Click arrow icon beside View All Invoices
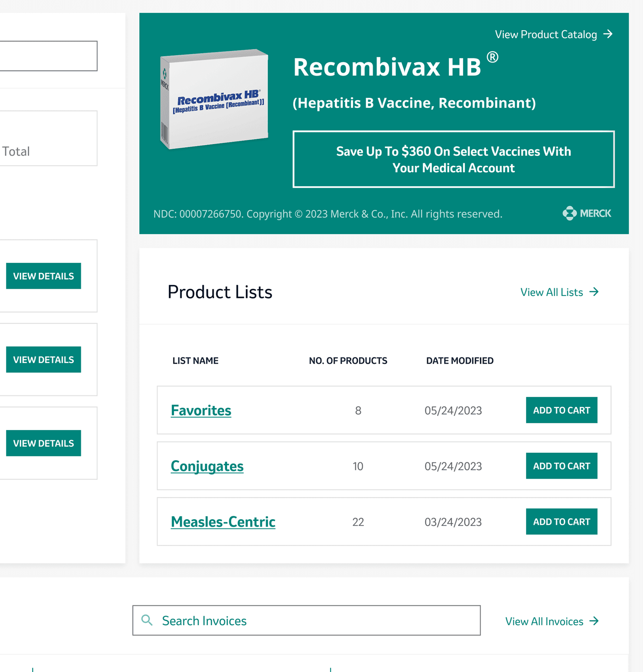The width and height of the screenshot is (643, 672). click(x=594, y=621)
